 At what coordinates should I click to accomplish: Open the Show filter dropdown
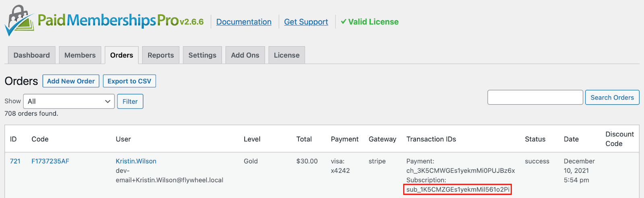69,101
